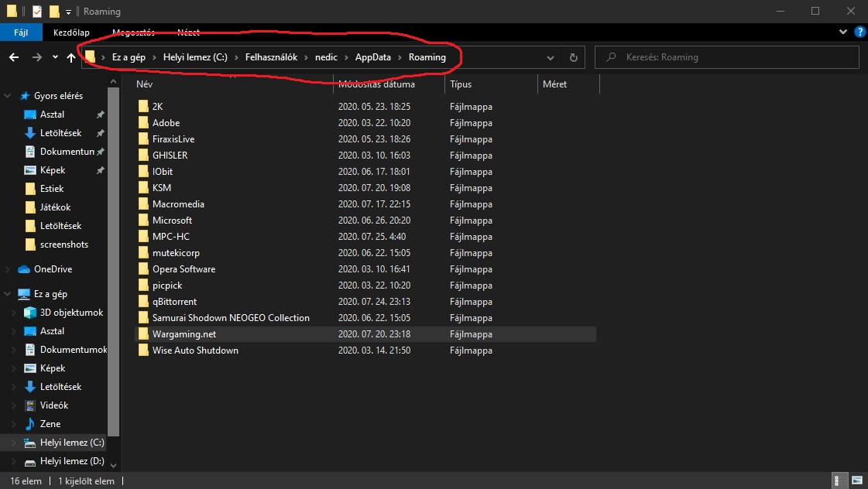Image resolution: width=868 pixels, height=489 pixels.
Task: Open the quick access toolbar customize dropdown
Action: point(68,12)
